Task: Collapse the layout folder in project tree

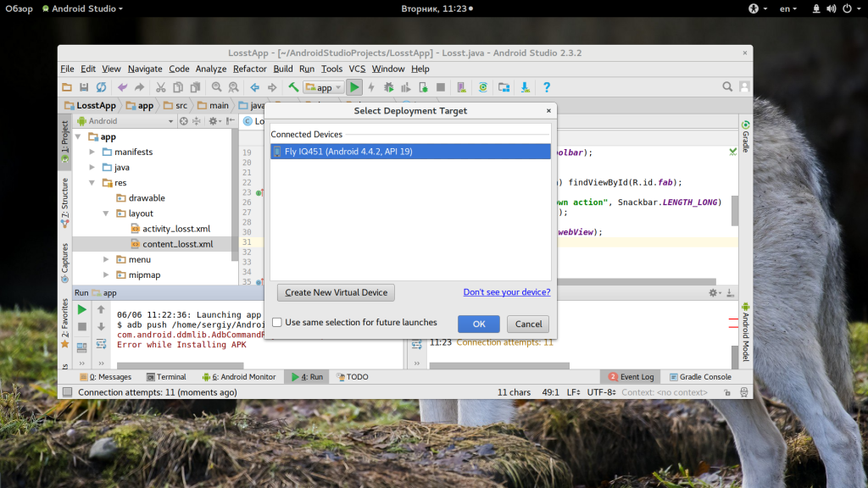Action: (x=106, y=213)
